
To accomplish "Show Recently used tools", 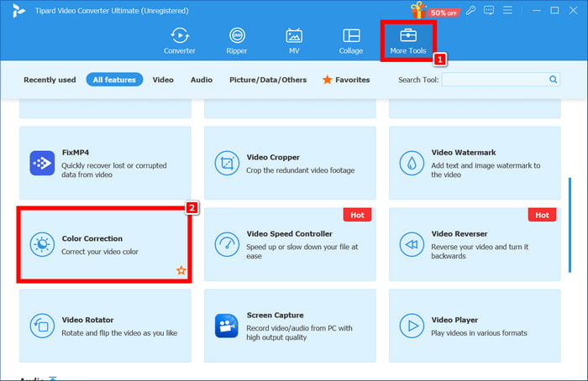I will (x=50, y=80).
